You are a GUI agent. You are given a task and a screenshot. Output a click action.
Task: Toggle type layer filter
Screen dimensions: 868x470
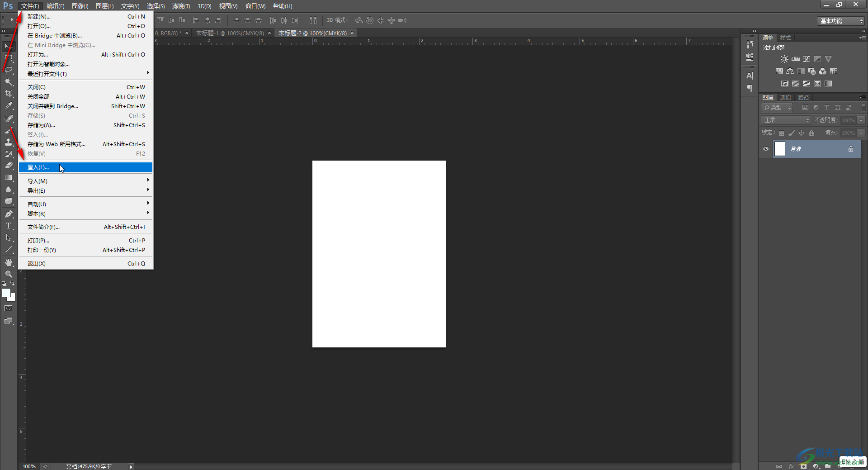click(x=827, y=108)
